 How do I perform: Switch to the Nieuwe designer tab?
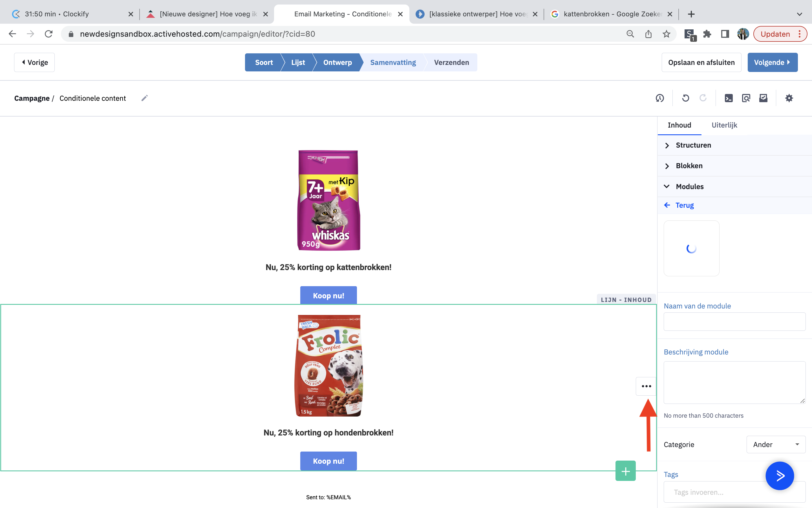coord(207,14)
